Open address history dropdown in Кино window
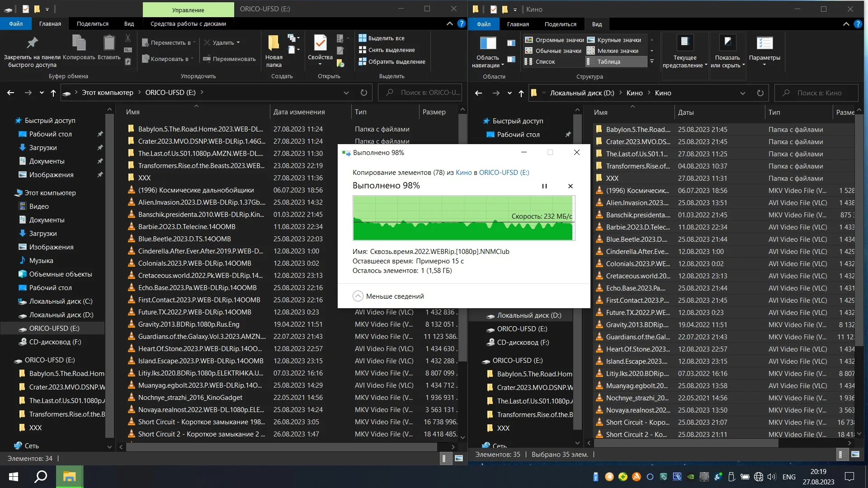The width and height of the screenshot is (868, 488). (742, 93)
